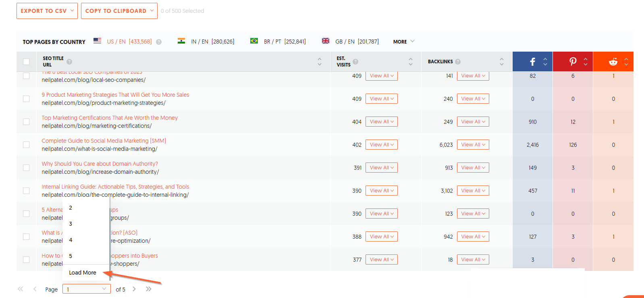Go to the previous page arrow

(x=35, y=289)
